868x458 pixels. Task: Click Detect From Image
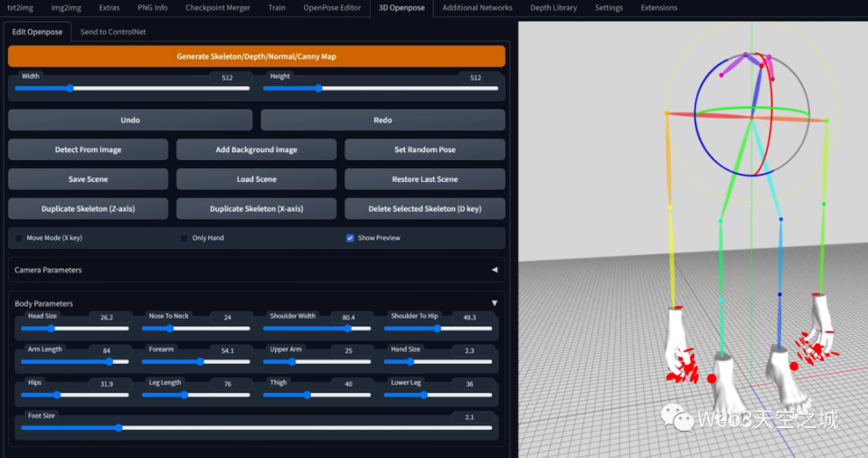(88, 149)
